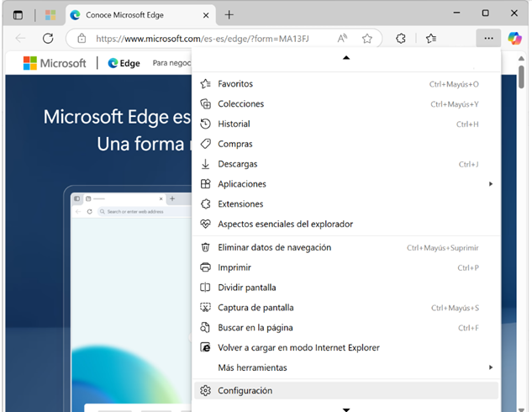Click the Aplicaciones grid icon
The height and width of the screenshot is (412, 532).
(x=205, y=184)
